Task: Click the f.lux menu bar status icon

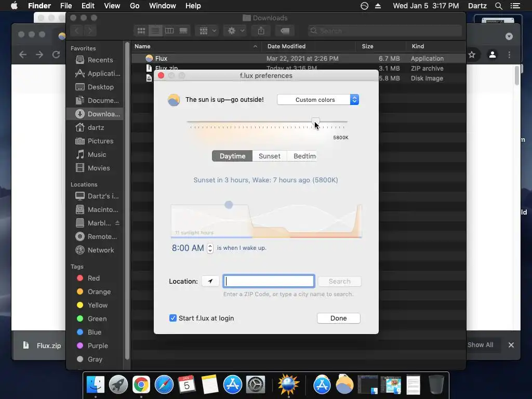Action: (x=364, y=6)
